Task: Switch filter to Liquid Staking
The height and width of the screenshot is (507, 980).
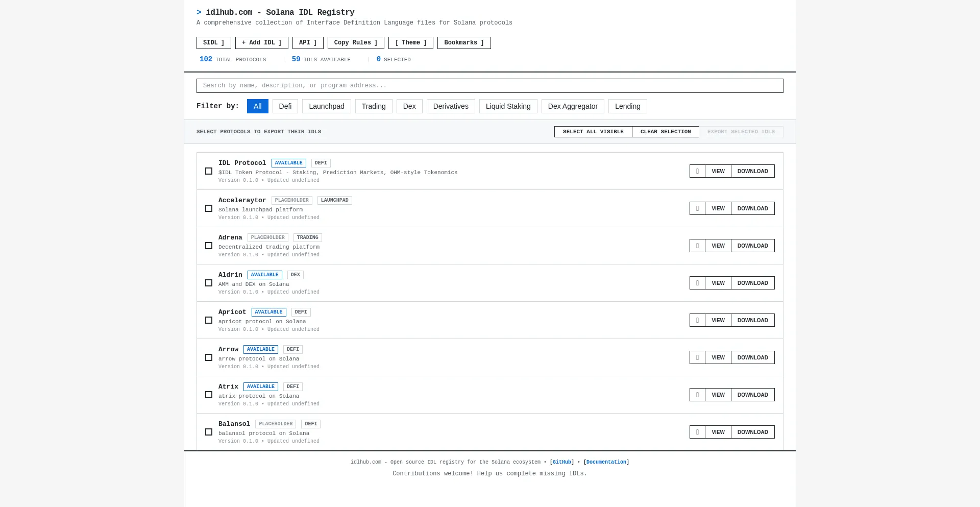Action: (x=508, y=106)
